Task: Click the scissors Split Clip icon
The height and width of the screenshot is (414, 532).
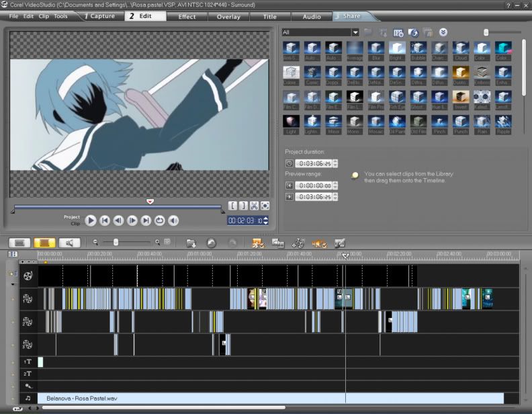Action: pos(254,206)
